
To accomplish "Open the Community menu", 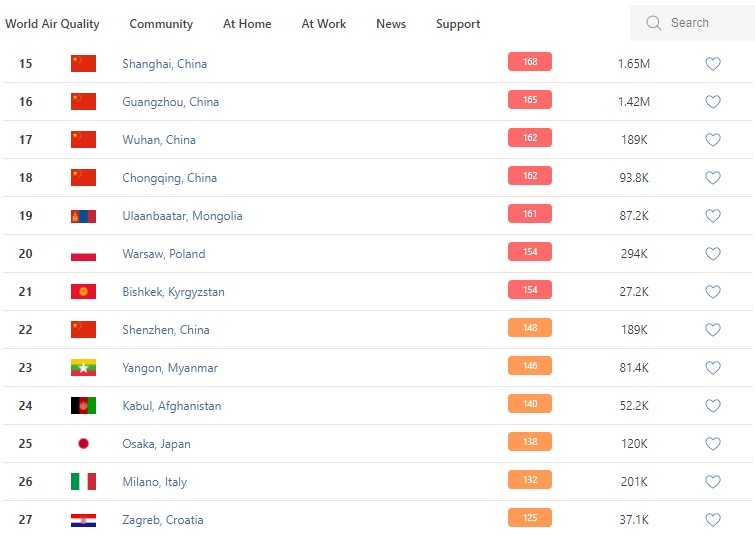I will click(161, 24).
